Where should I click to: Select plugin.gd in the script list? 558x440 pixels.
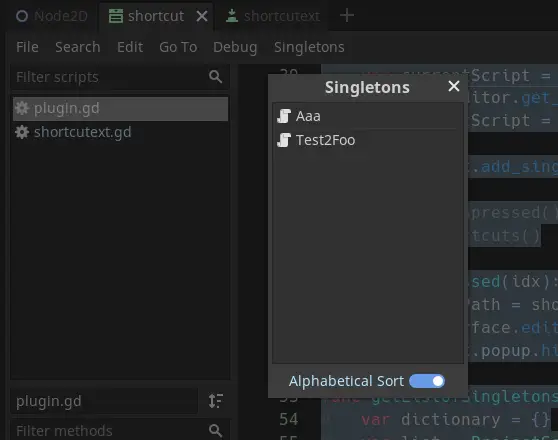coord(120,109)
